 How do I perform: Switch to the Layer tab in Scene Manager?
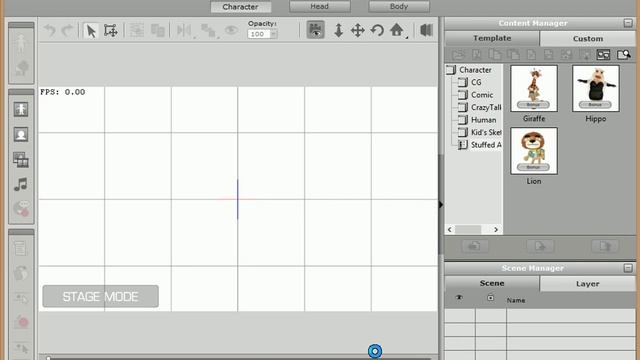click(588, 284)
